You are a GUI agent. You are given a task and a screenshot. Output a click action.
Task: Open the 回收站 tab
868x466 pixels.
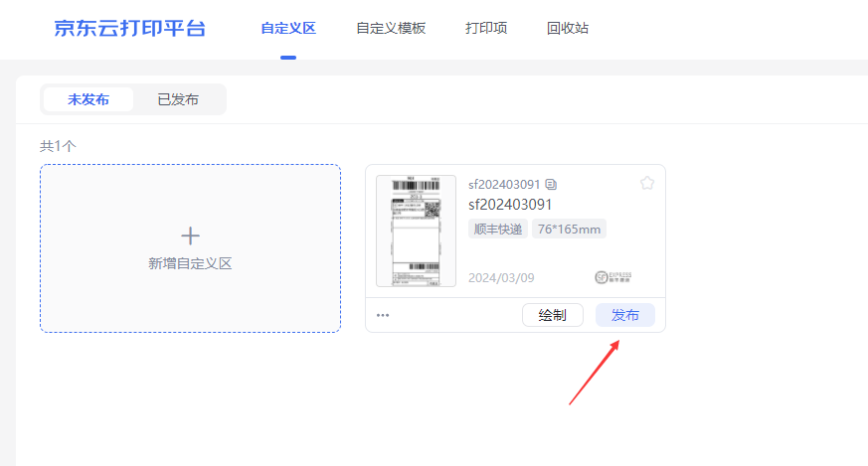tap(568, 28)
